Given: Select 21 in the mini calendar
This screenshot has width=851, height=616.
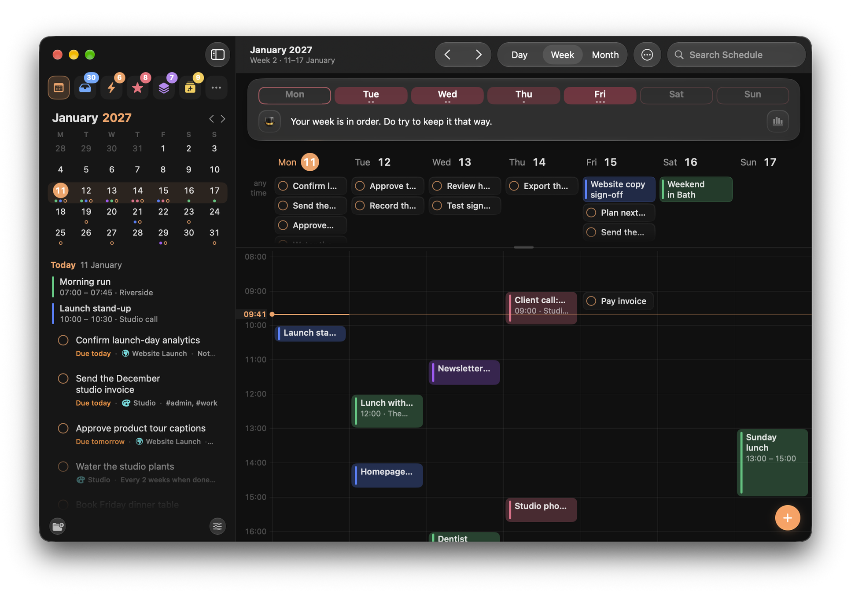Looking at the screenshot, I should click(137, 212).
